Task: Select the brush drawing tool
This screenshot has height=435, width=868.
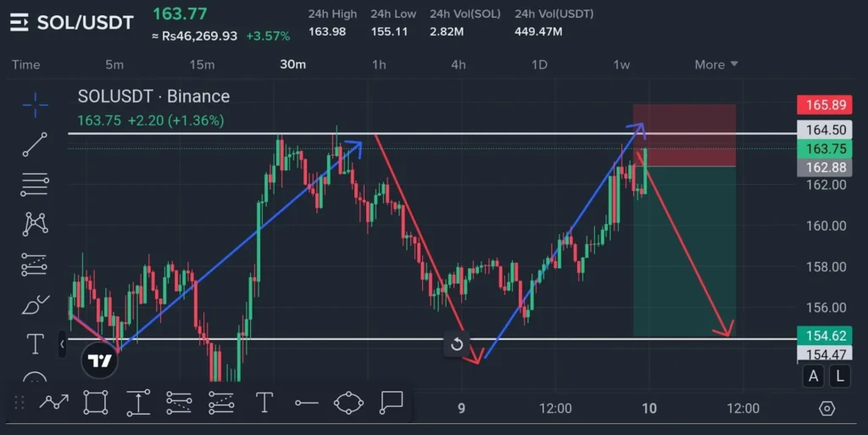Action: 35,304
